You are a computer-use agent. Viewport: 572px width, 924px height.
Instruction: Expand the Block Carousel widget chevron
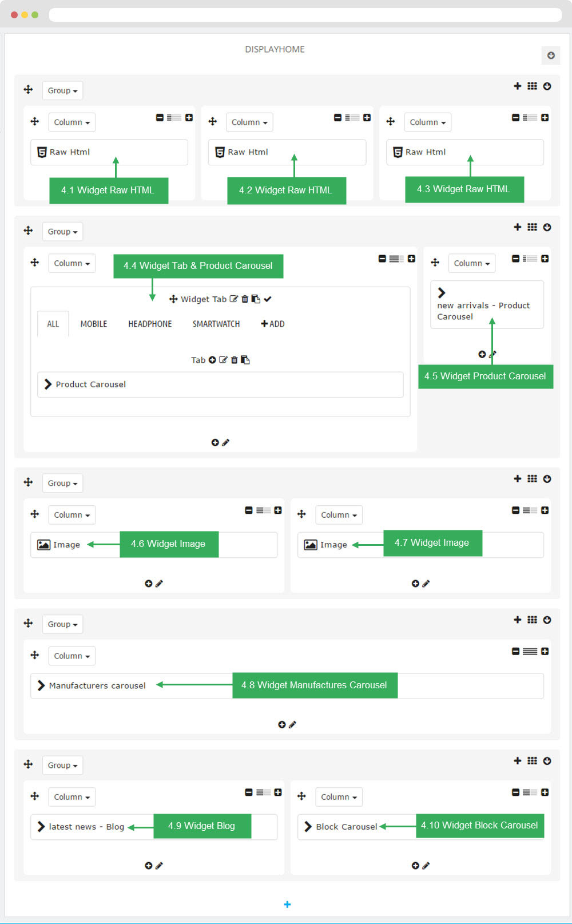pyautogui.click(x=308, y=826)
